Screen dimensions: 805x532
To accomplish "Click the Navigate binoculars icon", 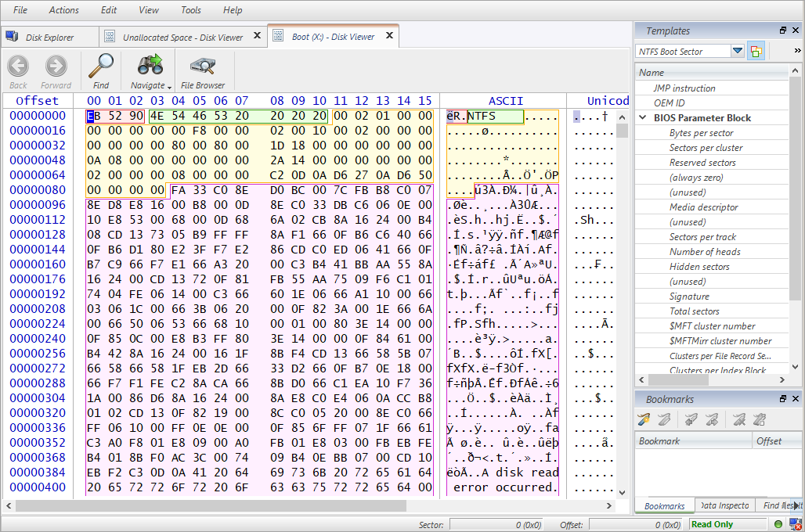I will [149, 66].
